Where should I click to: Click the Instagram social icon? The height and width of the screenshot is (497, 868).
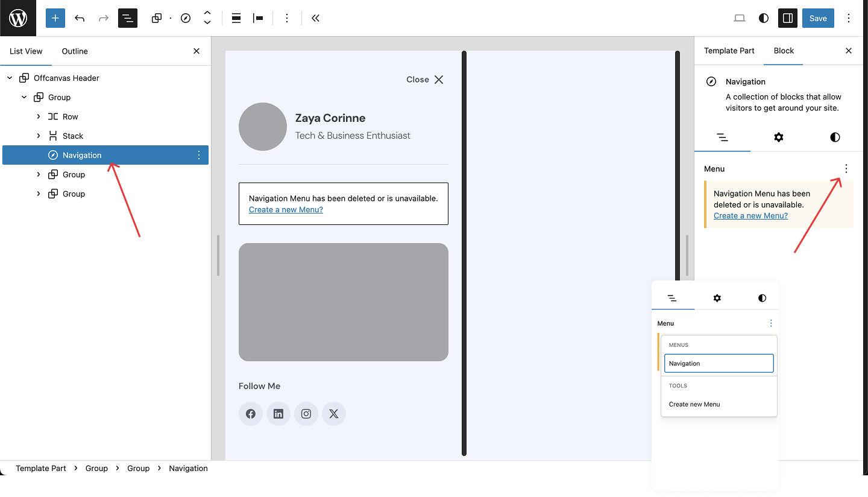[306, 414]
